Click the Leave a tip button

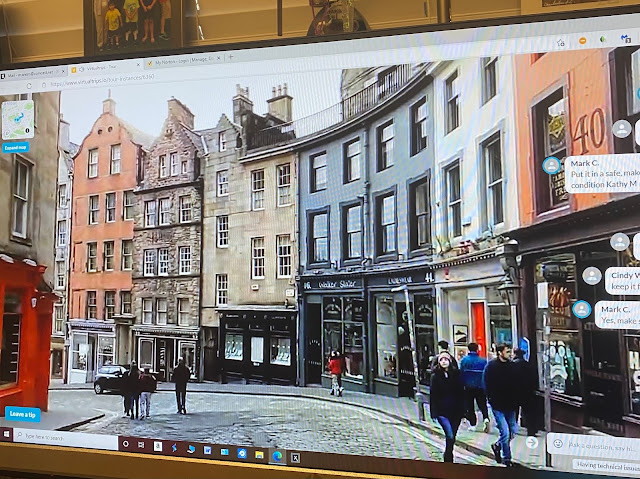(x=22, y=414)
